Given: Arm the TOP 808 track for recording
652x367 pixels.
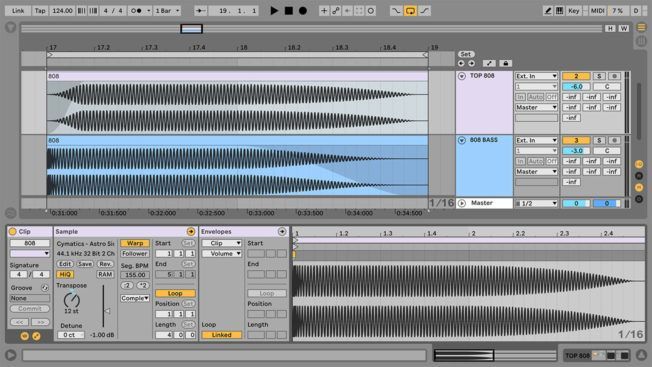Looking at the screenshot, I should pyautogui.click(x=614, y=76).
